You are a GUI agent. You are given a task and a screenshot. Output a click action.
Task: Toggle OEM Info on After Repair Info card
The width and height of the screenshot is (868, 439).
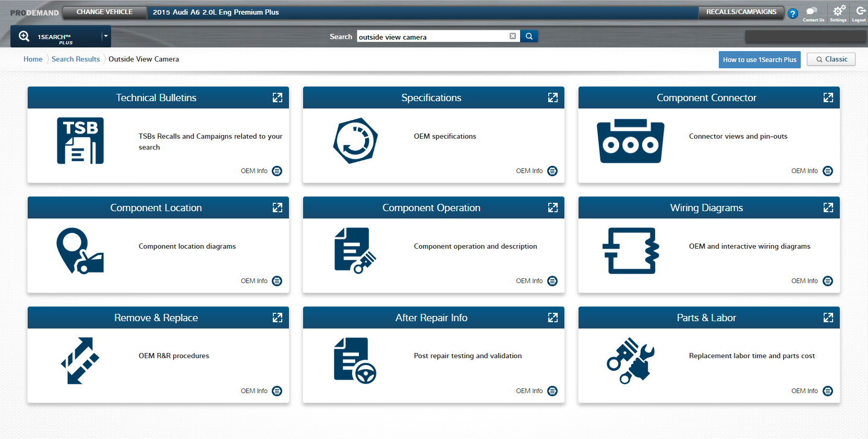tap(552, 391)
